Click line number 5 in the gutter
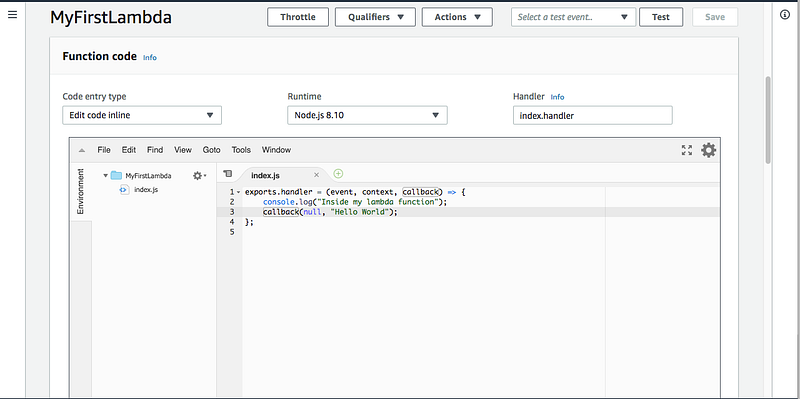 pos(232,232)
